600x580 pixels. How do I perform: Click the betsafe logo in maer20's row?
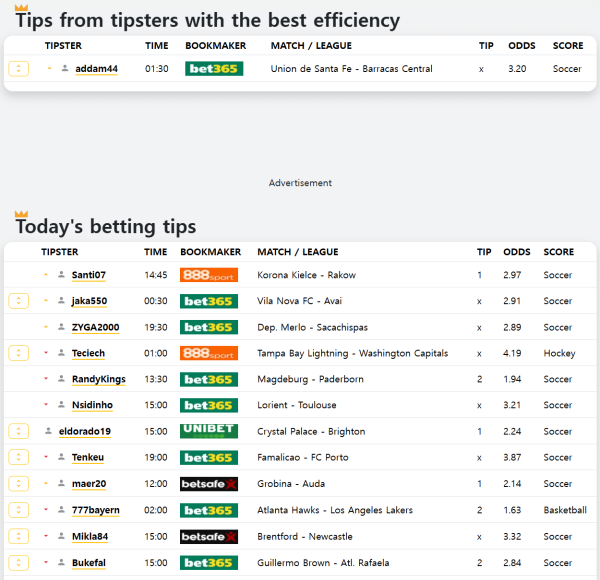click(208, 484)
